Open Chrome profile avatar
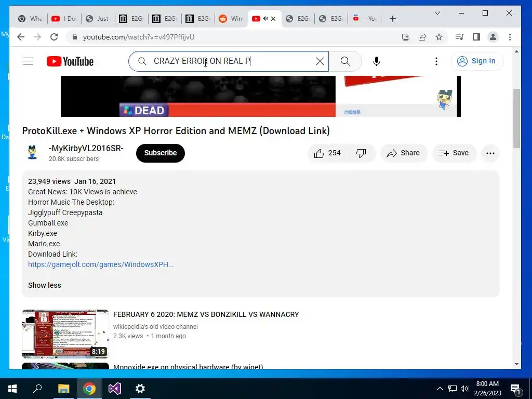This screenshot has width=532, height=399. [x=493, y=37]
